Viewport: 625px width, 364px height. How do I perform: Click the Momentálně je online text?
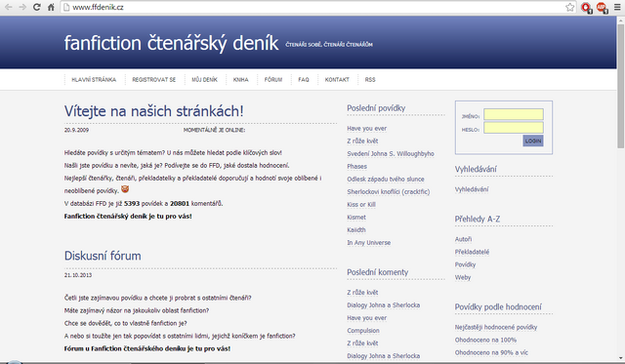214,130
